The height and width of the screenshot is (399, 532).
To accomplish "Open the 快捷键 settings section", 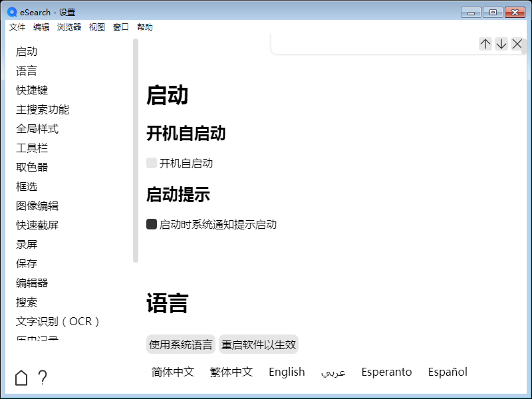I will click(x=31, y=90).
